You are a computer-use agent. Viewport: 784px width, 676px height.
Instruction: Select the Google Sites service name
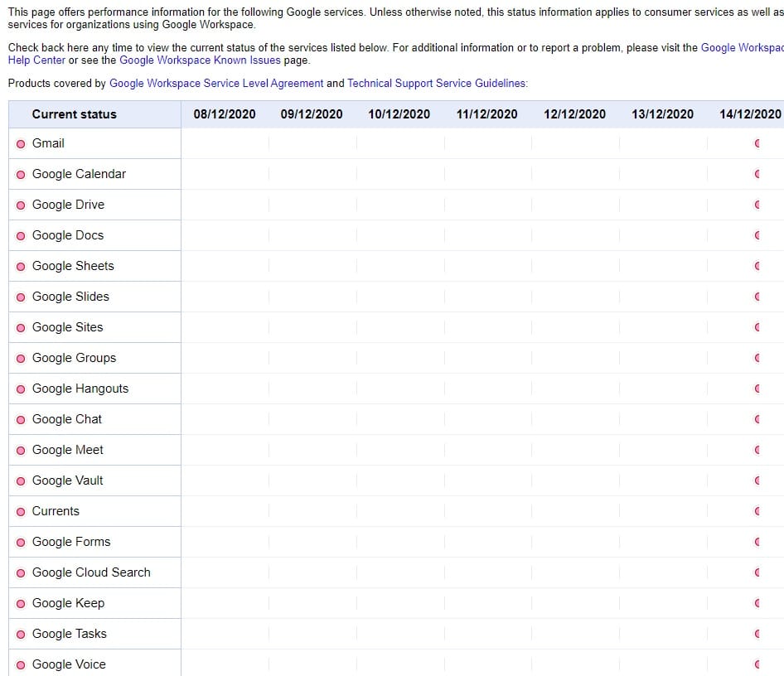click(x=67, y=327)
